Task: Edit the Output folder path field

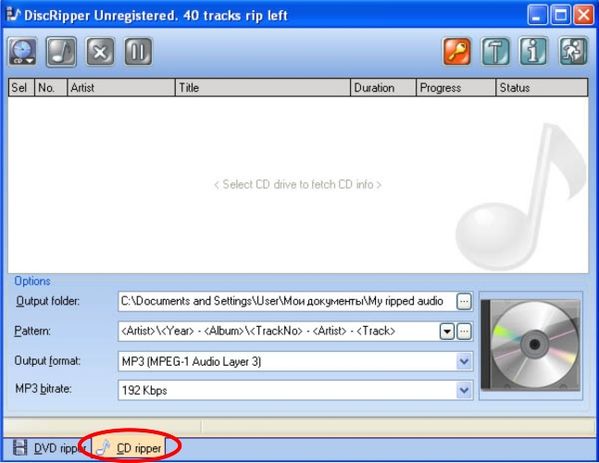Action: pos(287,301)
